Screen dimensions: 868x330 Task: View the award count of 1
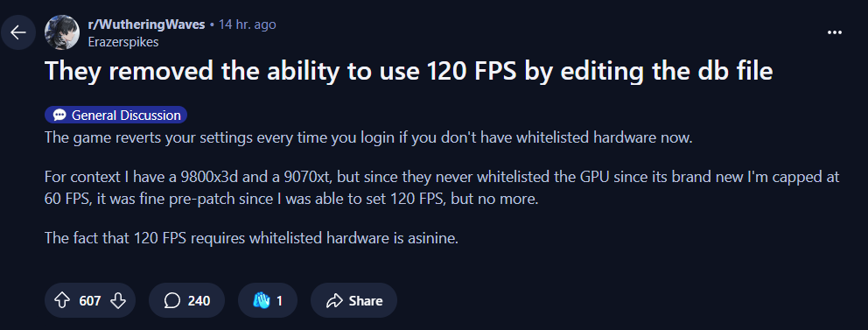click(279, 300)
